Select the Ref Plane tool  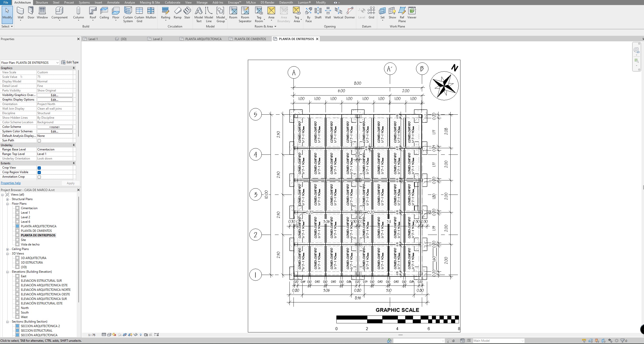tap(402, 14)
